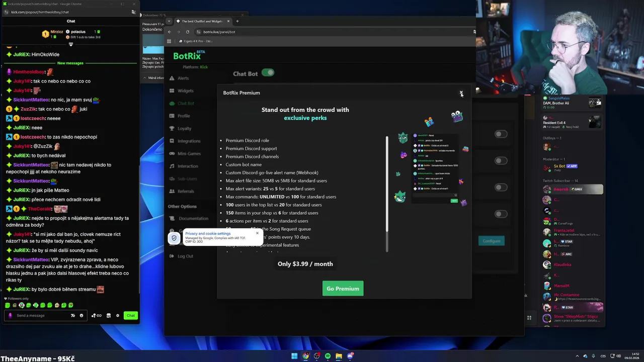Click the translate icon in chat input

(73, 315)
